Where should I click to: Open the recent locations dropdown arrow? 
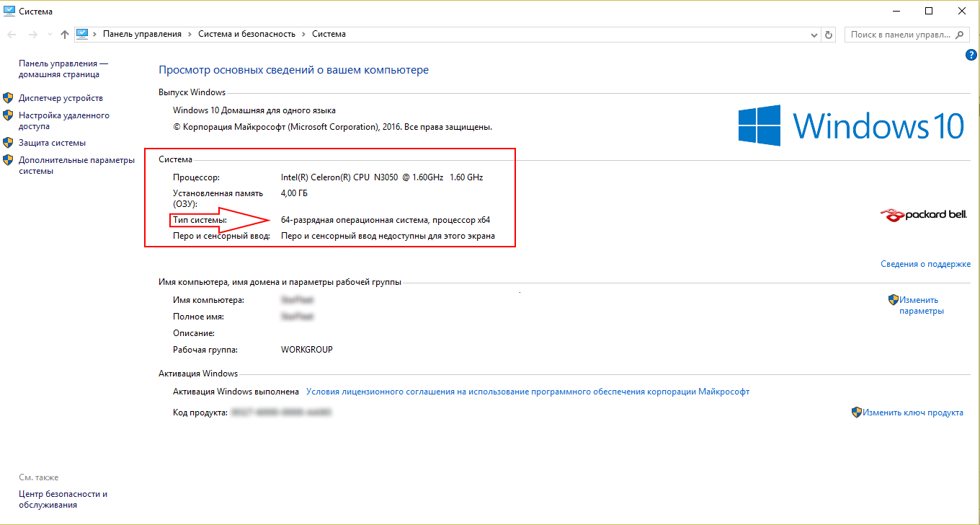tap(49, 35)
